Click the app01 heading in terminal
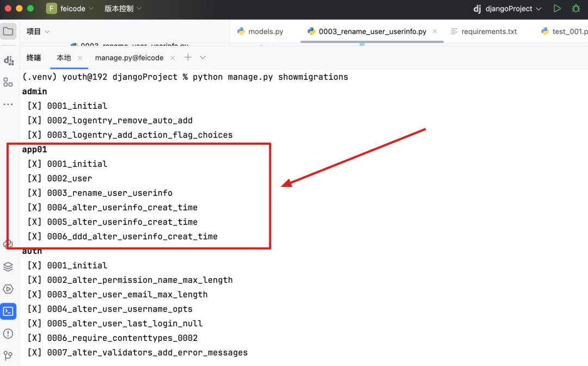Screen dimensions: 588x366 pos(34,150)
